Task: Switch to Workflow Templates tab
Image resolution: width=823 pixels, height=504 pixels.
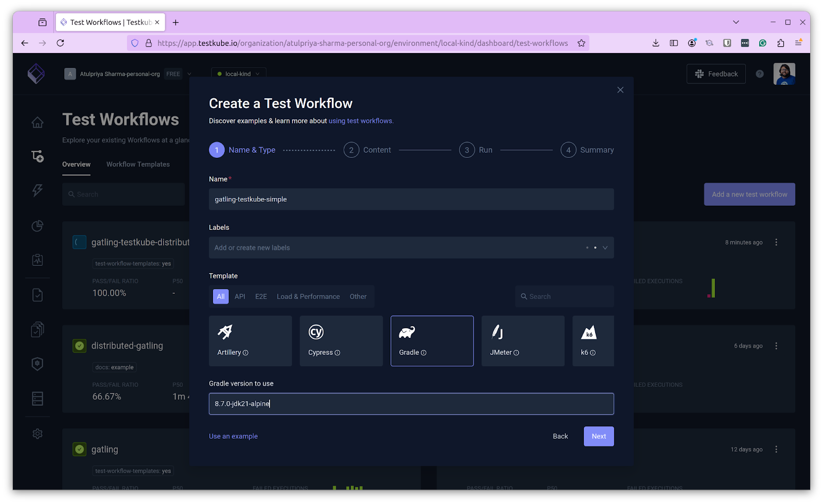Action: tap(138, 165)
